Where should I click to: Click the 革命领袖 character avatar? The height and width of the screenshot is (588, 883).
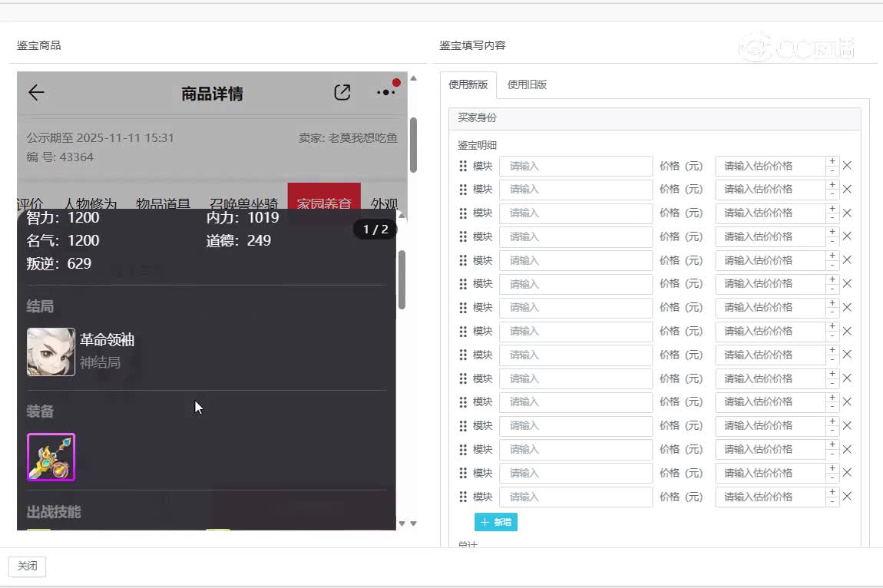(x=51, y=352)
